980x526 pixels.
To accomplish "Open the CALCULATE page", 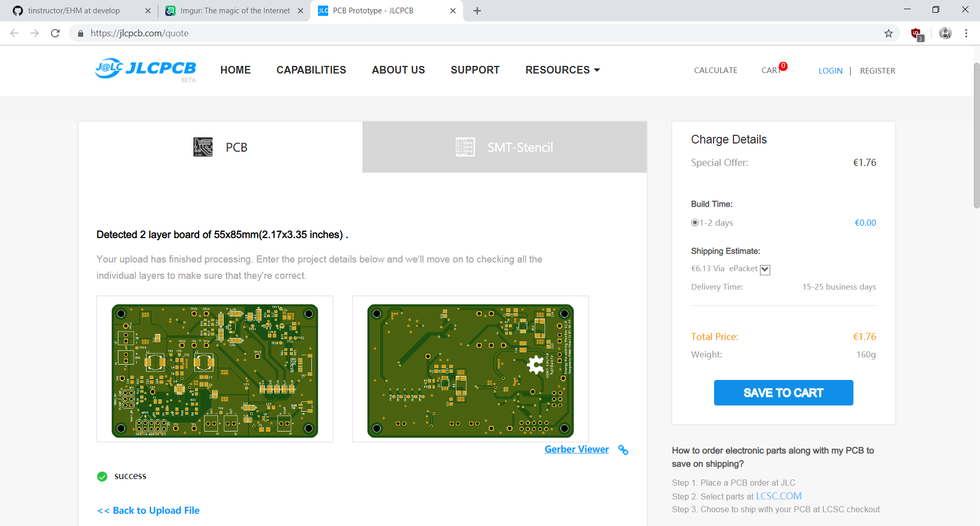I will click(x=716, y=70).
